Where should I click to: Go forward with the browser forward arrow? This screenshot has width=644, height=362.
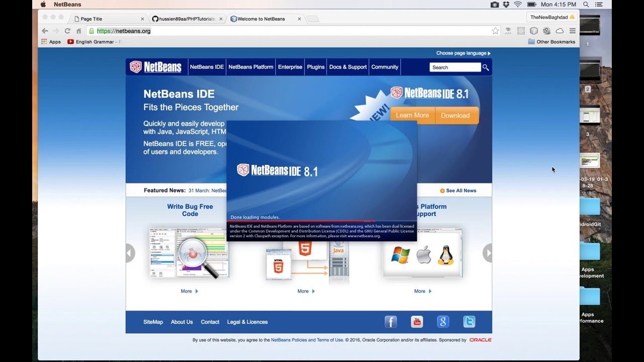pyautogui.click(x=56, y=31)
